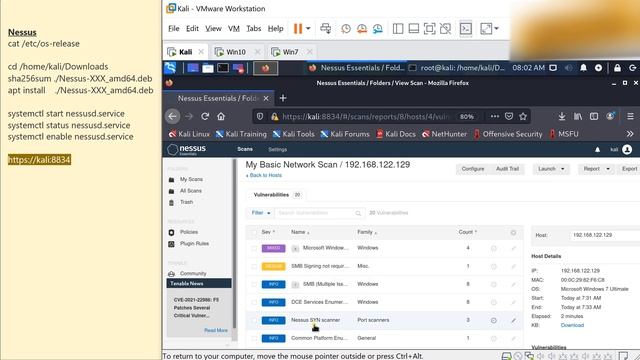
Task: Expand the stretch guest dropdown in VMware
Action: [496, 29]
